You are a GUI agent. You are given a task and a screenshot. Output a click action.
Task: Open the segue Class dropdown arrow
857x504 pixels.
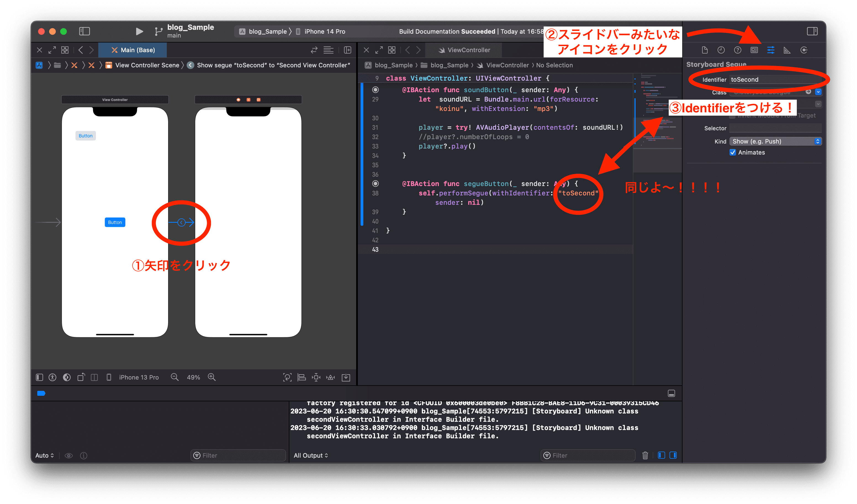[818, 92]
